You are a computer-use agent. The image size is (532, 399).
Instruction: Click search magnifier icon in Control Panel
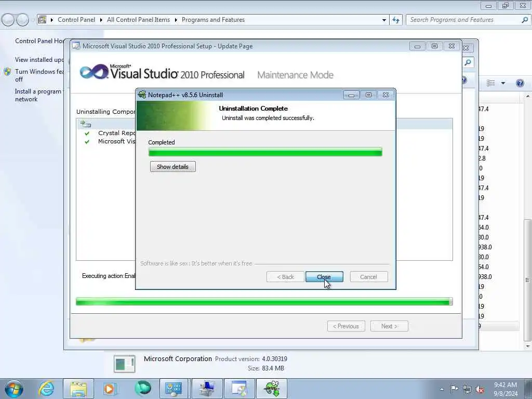click(x=525, y=20)
